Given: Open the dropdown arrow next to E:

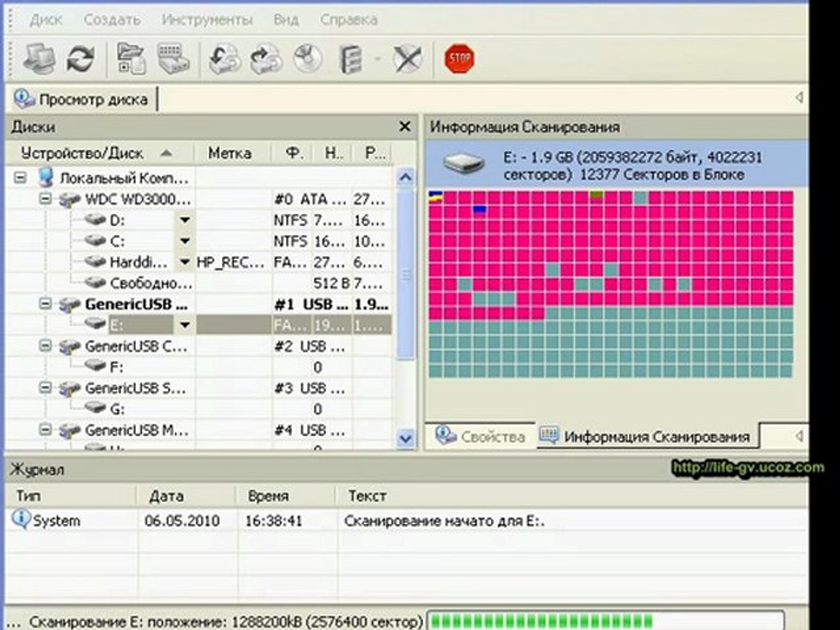Looking at the screenshot, I should (x=184, y=325).
